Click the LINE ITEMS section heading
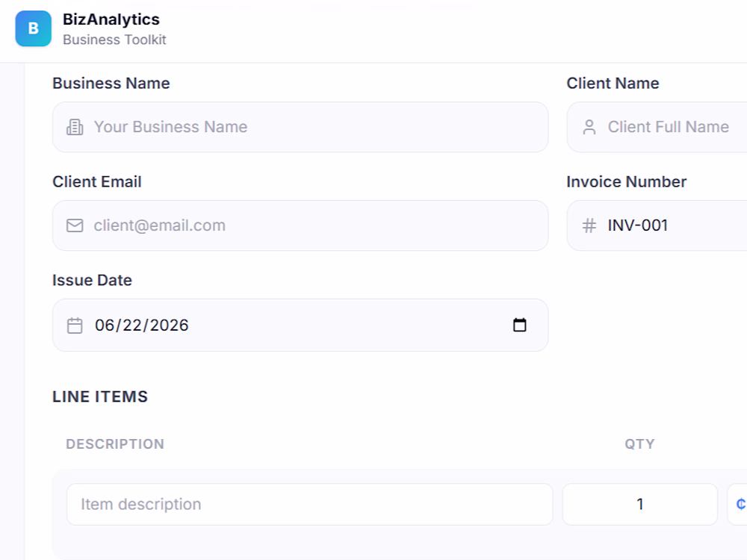 100,396
